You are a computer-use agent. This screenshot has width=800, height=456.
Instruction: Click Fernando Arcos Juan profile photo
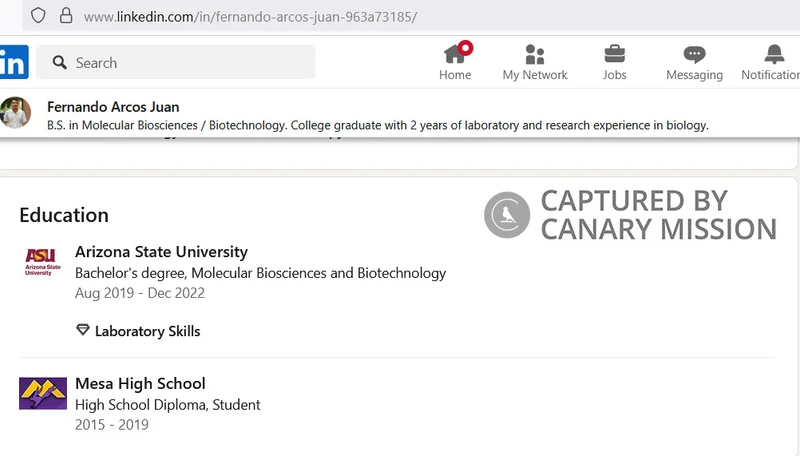[15, 113]
